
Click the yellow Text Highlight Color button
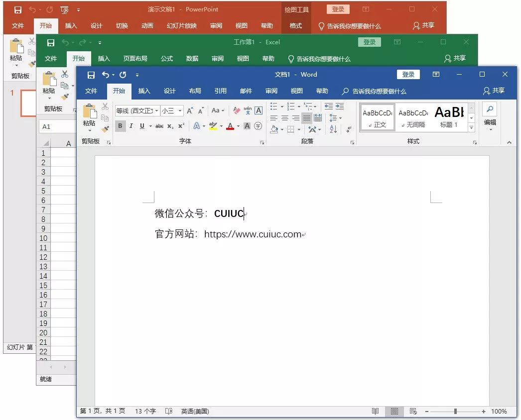click(x=213, y=126)
